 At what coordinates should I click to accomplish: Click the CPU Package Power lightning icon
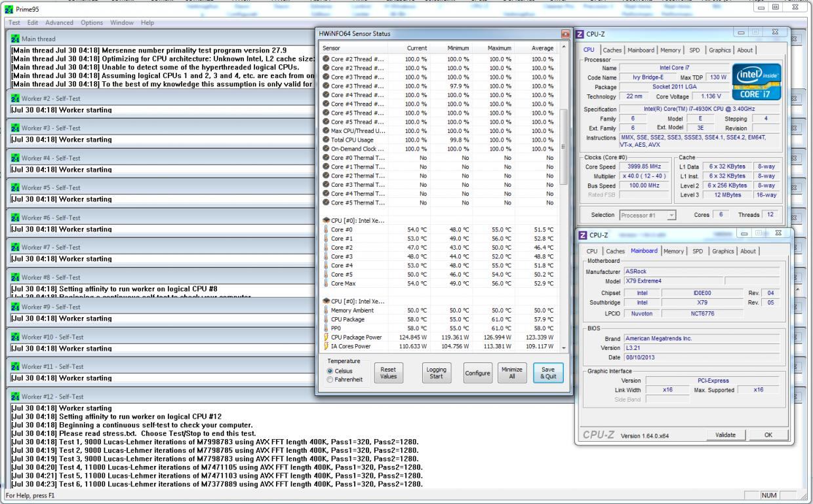(326, 337)
